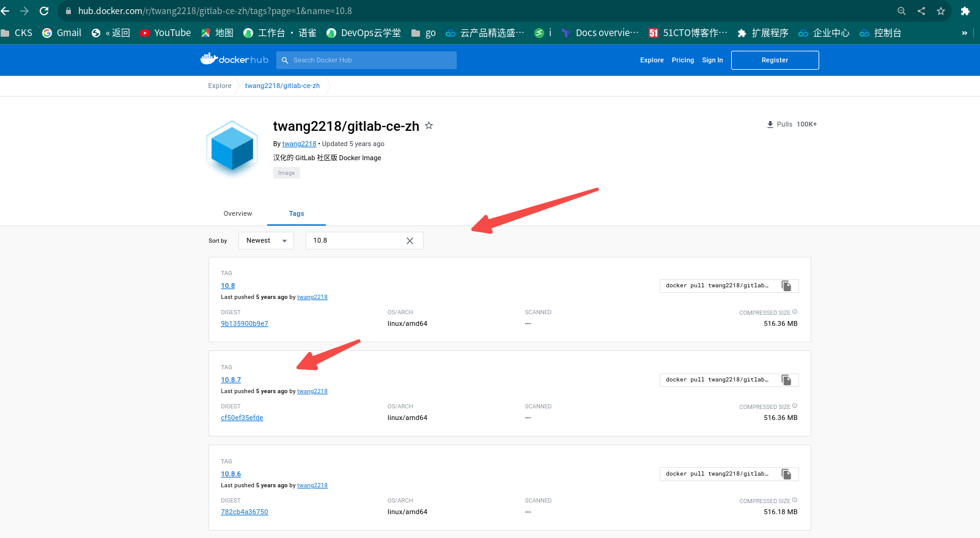Viewport: 980px width, 538px height.
Task: Open the Gmail bookmark
Action: click(x=62, y=33)
